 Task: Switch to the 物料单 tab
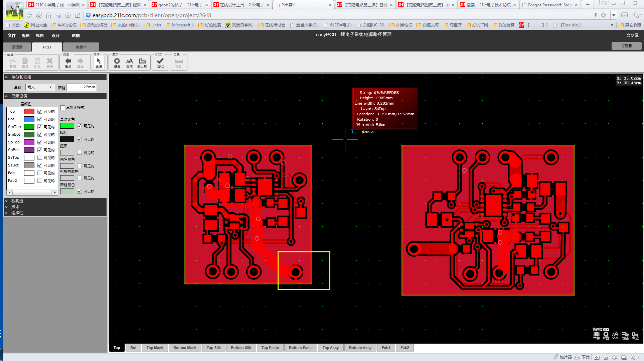[81, 47]
